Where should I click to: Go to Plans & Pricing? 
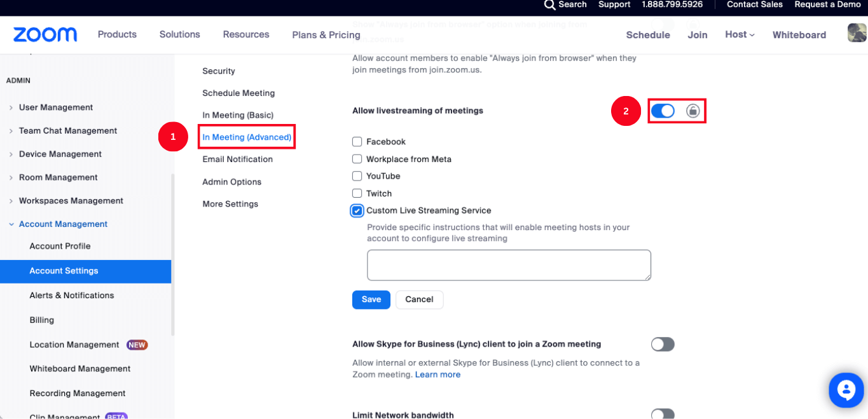coord(326,35)
